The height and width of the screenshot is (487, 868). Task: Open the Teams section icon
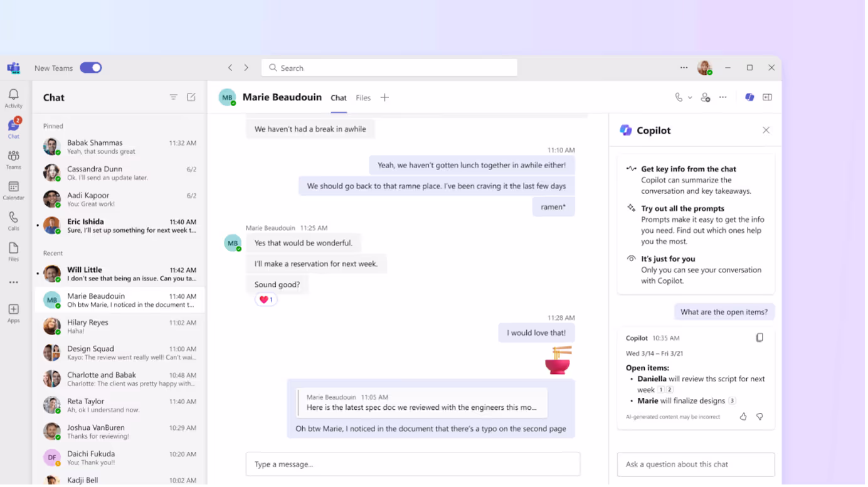[13, 159]
